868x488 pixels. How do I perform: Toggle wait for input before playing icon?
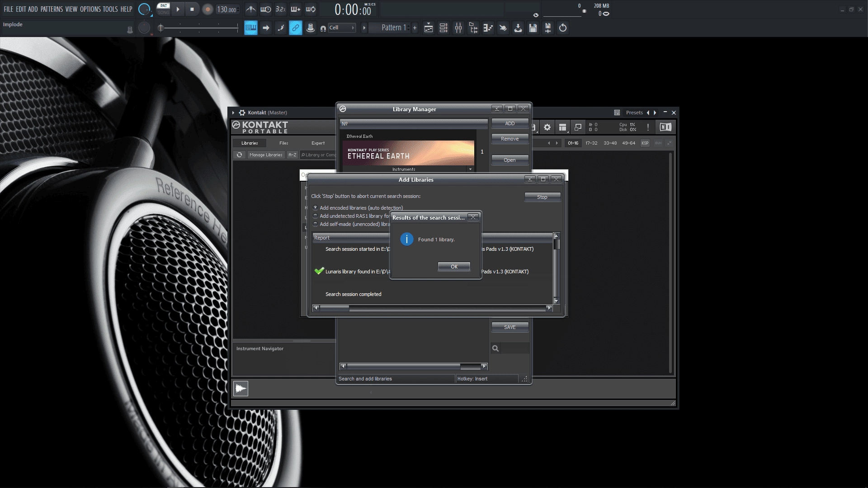(266, 9)
